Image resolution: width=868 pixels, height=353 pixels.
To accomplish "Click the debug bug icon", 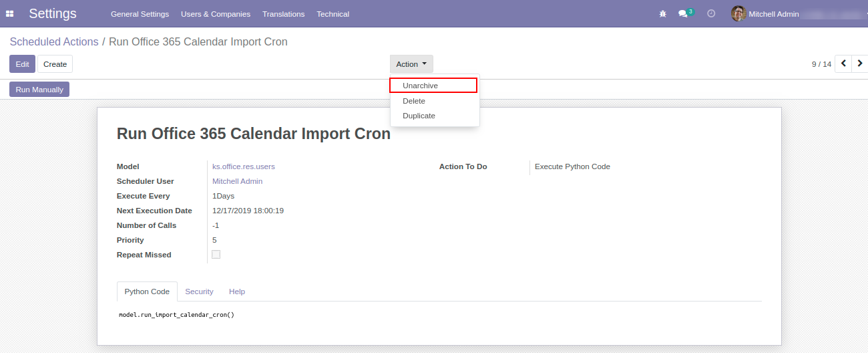I will (662, 14).
